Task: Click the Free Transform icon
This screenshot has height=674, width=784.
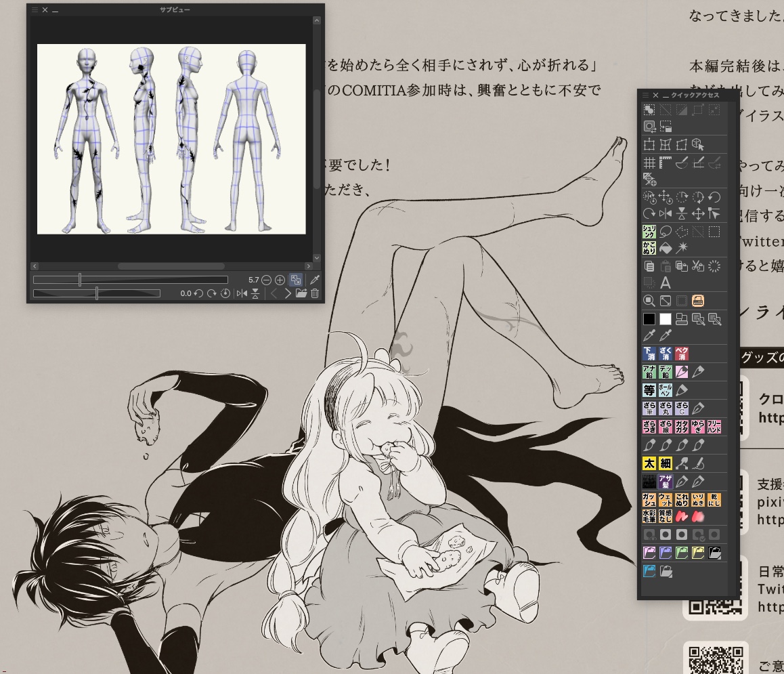Action: pos(682,144)
